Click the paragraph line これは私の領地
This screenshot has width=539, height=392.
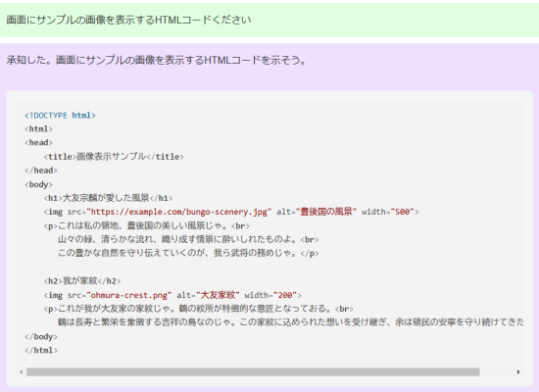pos(146,226)
